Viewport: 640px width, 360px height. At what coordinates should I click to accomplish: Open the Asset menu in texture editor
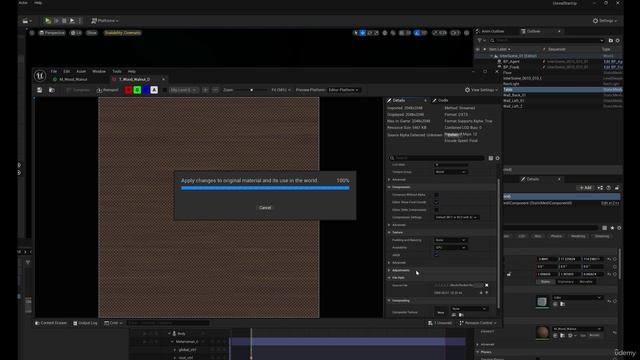pos(81,71)
